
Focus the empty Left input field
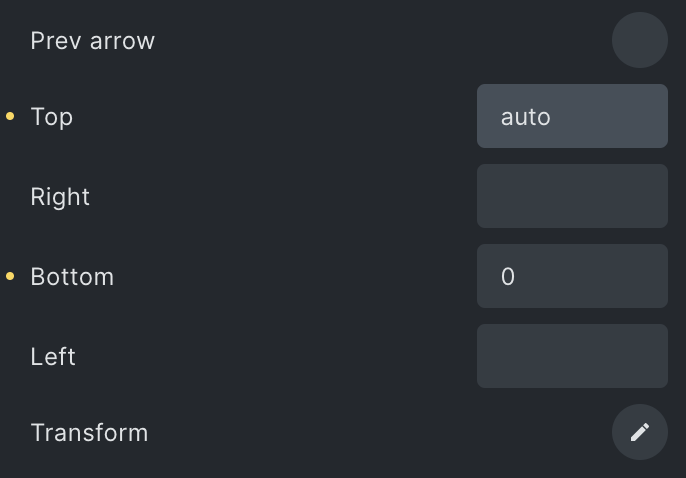click(x=572, y=356)
